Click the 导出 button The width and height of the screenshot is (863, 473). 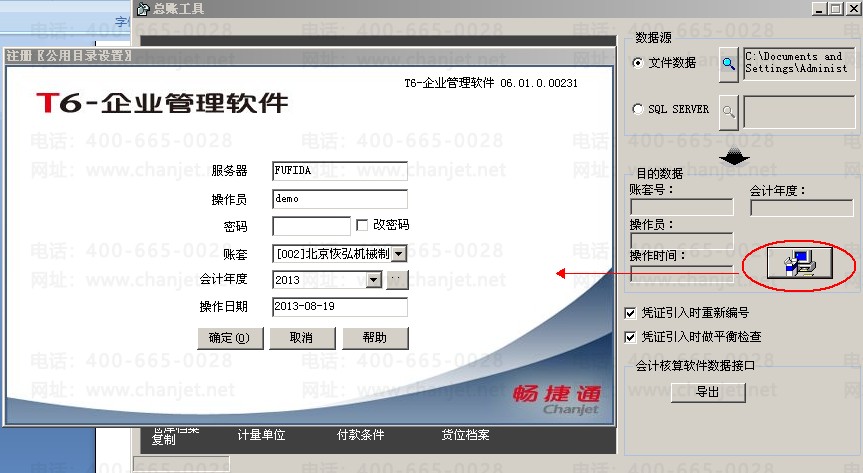[708, 392]
